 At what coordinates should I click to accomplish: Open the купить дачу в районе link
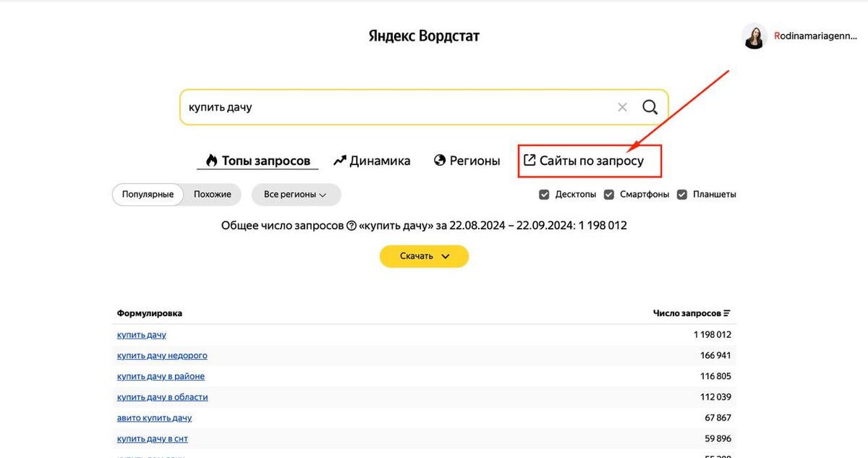(161, 376)
